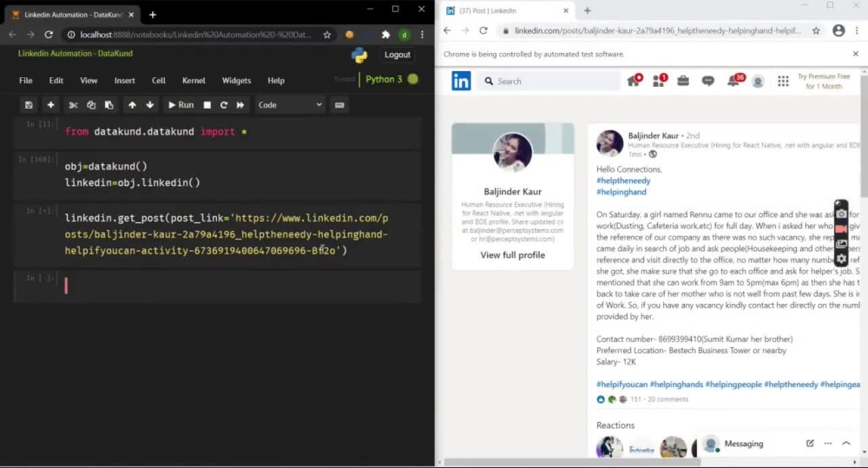Open the View menu in Jupyter

[89, 80]
